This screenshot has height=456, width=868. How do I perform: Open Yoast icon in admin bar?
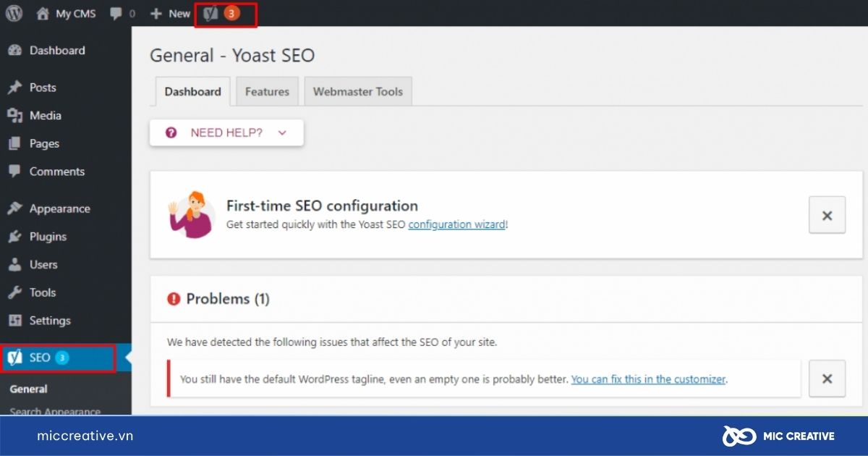click(210, 13)
